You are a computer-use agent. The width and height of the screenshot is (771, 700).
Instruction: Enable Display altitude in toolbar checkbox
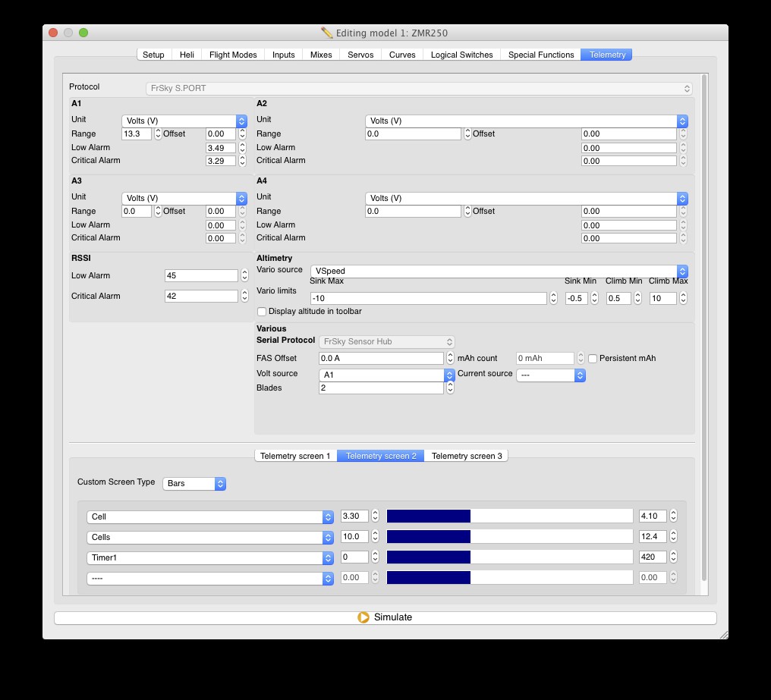click(x=262, y=312)
